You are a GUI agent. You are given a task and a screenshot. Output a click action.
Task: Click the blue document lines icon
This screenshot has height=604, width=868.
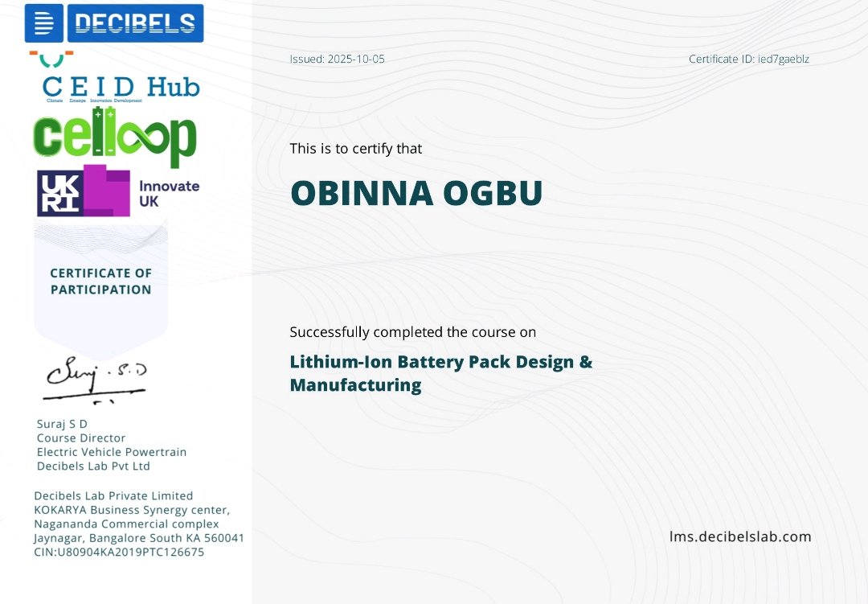click(44, 23)
